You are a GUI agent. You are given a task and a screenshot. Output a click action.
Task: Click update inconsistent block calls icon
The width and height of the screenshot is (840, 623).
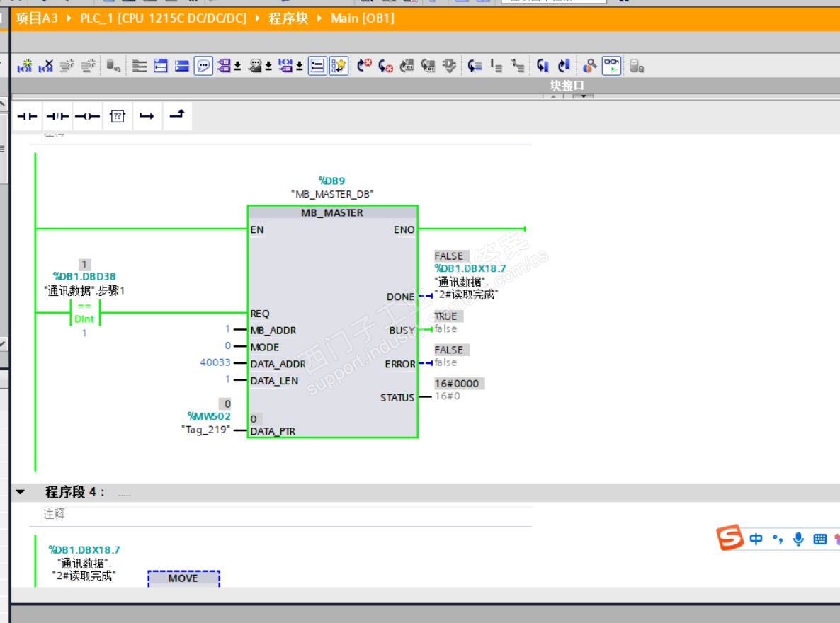[x=407, y=66]
